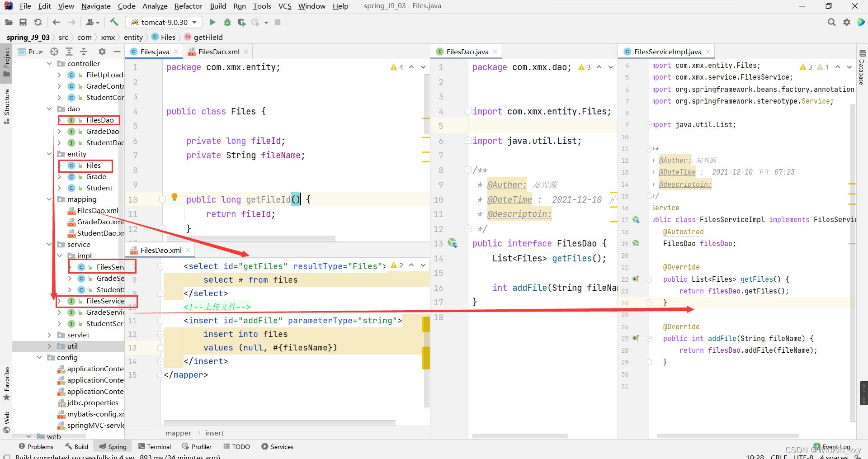Build project with the hammer icon
Screen dimensions: 868x459
tap(114, 22)
